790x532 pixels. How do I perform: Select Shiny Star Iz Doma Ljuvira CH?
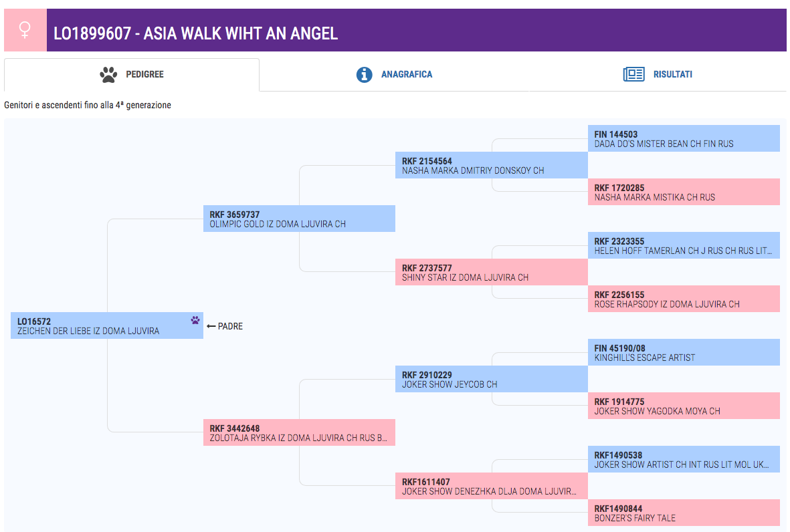tap(492, 272)
